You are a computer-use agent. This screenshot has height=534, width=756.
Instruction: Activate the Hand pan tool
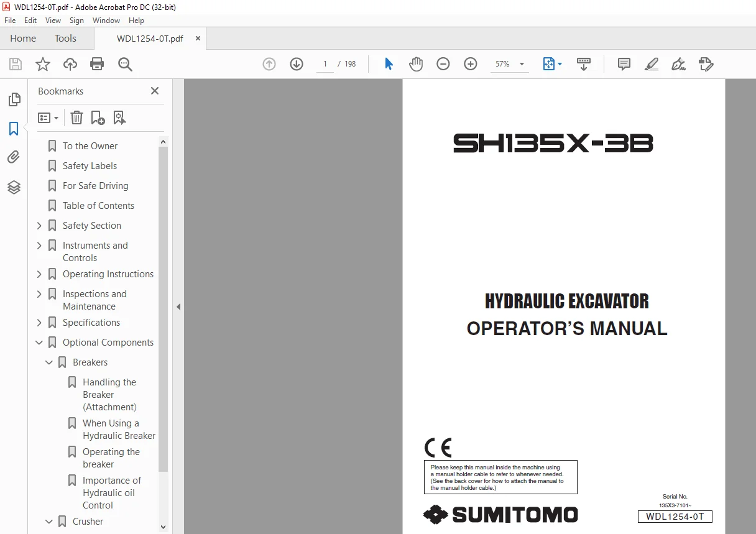click(416, 64)
